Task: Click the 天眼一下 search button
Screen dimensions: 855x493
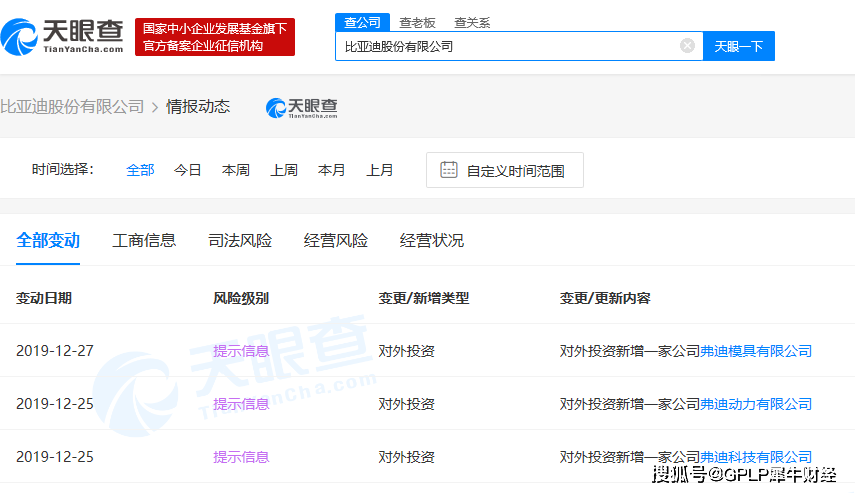Action: tap(738, 46)
